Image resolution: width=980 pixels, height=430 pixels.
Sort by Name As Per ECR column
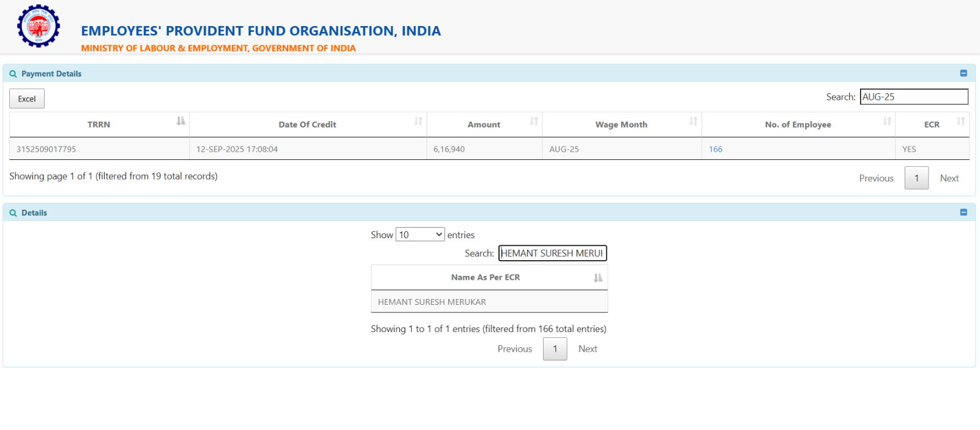pyautogui.click(x=489, y=278)
